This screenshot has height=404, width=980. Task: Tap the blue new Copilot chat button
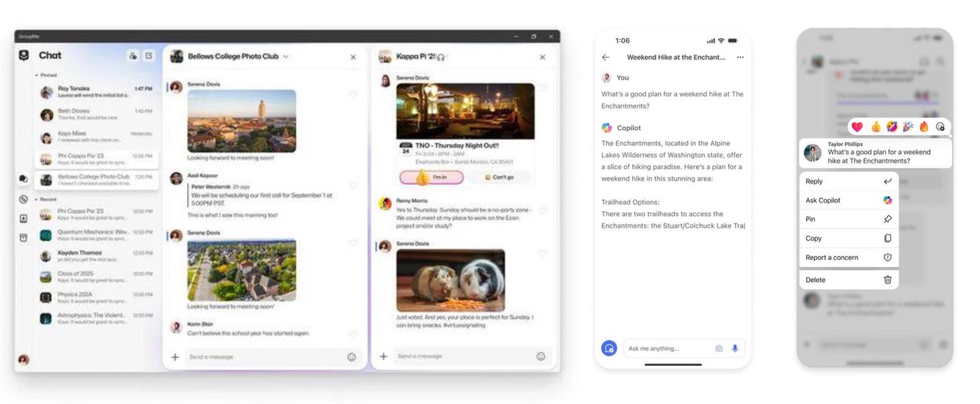point(609,348)
